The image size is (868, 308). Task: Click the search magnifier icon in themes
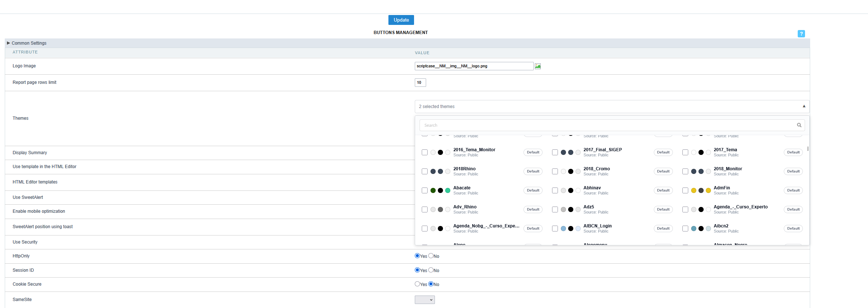point(799,125)
